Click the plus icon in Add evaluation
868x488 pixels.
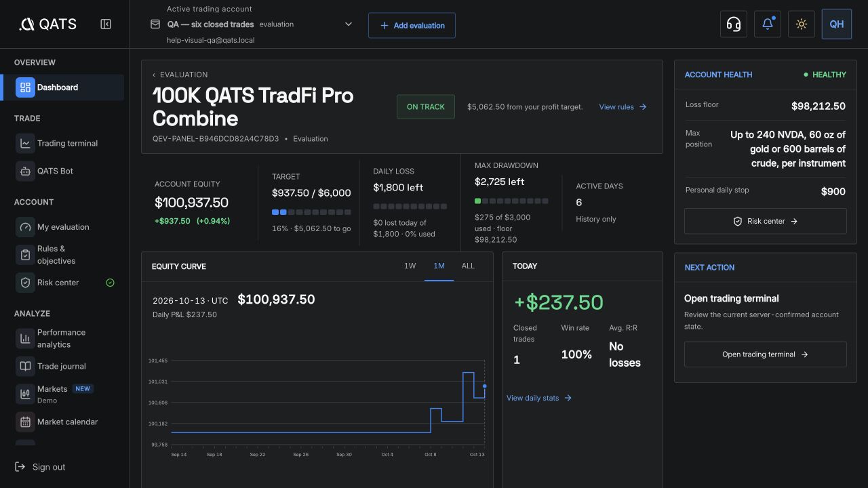click(384, 26)
